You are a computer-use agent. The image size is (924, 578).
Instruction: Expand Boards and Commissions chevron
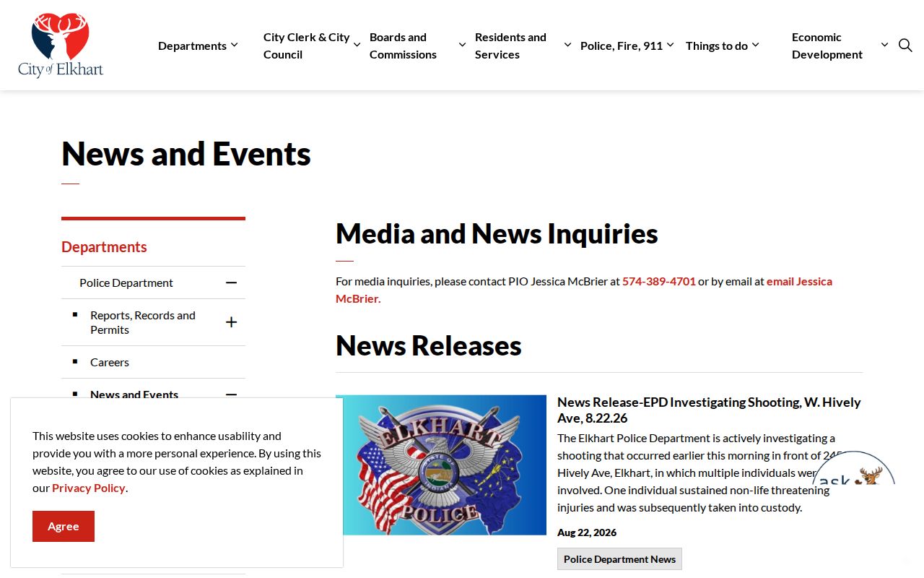[x=462, y=45]
